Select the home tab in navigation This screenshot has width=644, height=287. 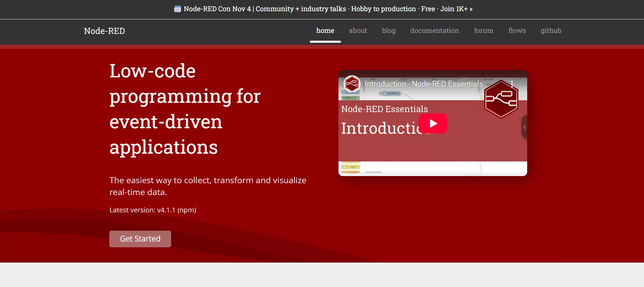coord(325,31)
